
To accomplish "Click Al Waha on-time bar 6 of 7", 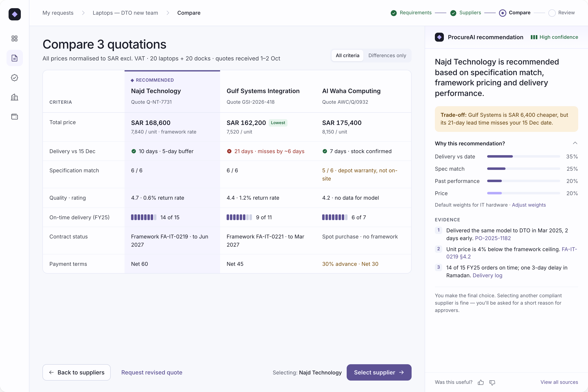I will (335, 217).
